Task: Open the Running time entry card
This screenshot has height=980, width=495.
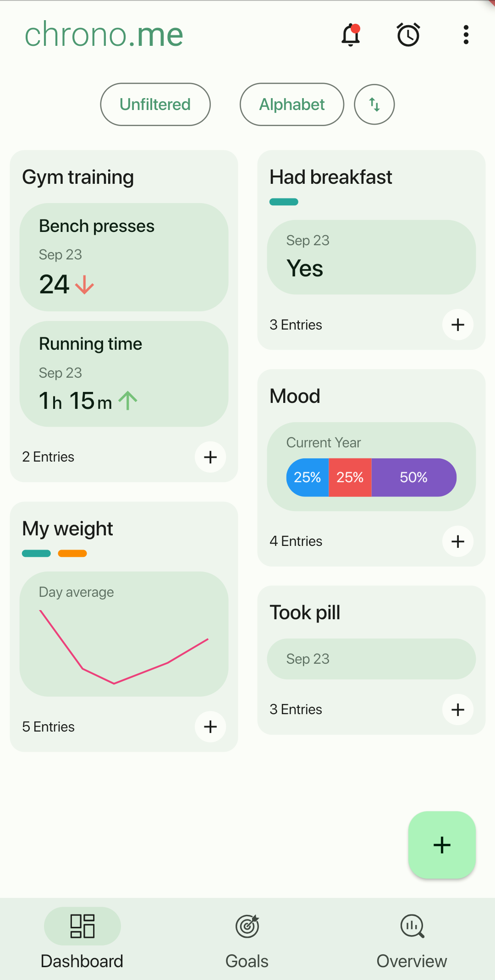Action: click(x=124, y=374)
